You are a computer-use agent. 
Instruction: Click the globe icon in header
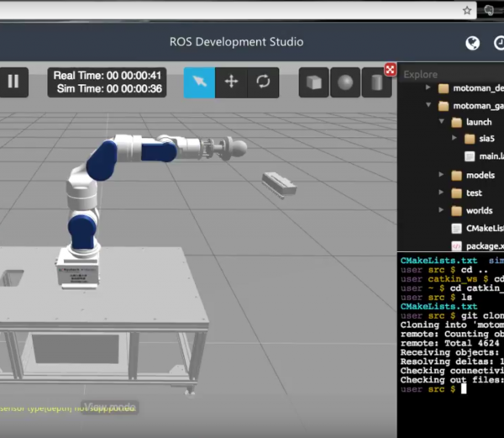pyautogui.click(x=473, y=42)
